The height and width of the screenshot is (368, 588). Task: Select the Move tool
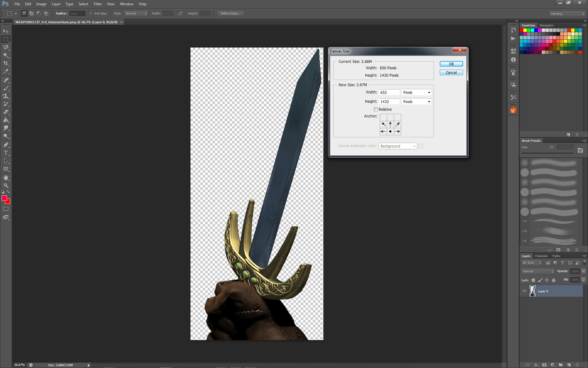point(6,31)
